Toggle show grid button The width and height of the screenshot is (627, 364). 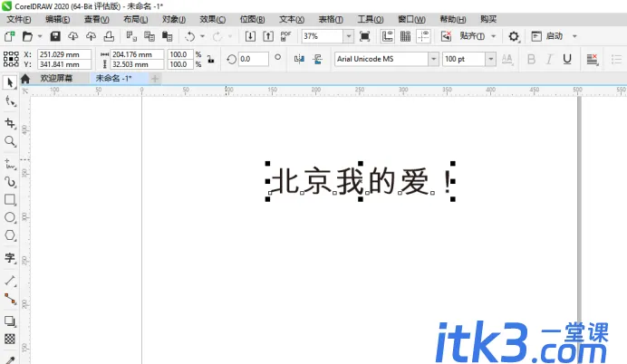[x=406, y=36]
